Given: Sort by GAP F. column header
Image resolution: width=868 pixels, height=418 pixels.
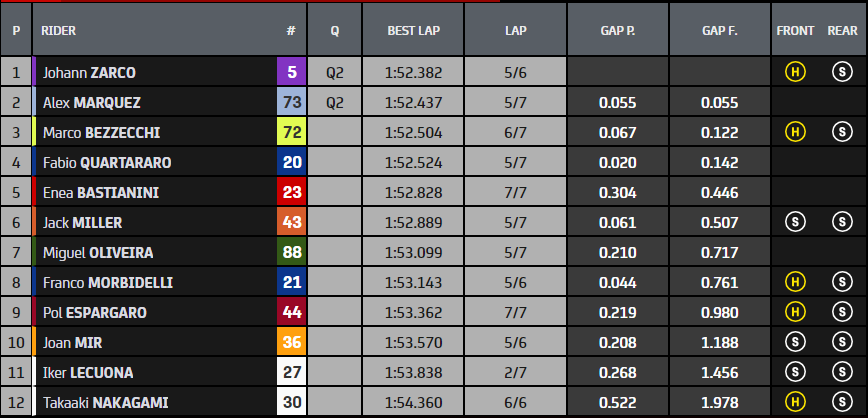Looking at the screenshot, I should coord(719,31).
